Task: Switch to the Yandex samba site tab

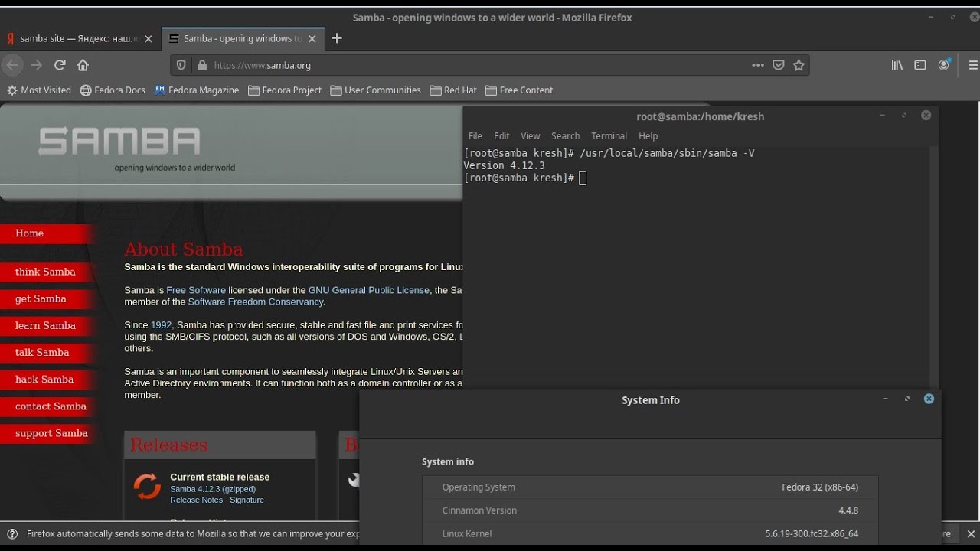Action: pos(80,38)
